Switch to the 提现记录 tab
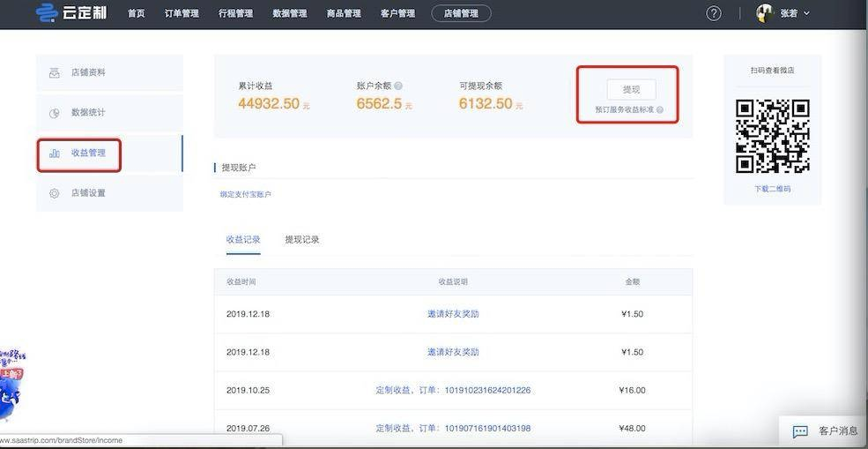This screenshot has height=449, width=868. (302, 240)
